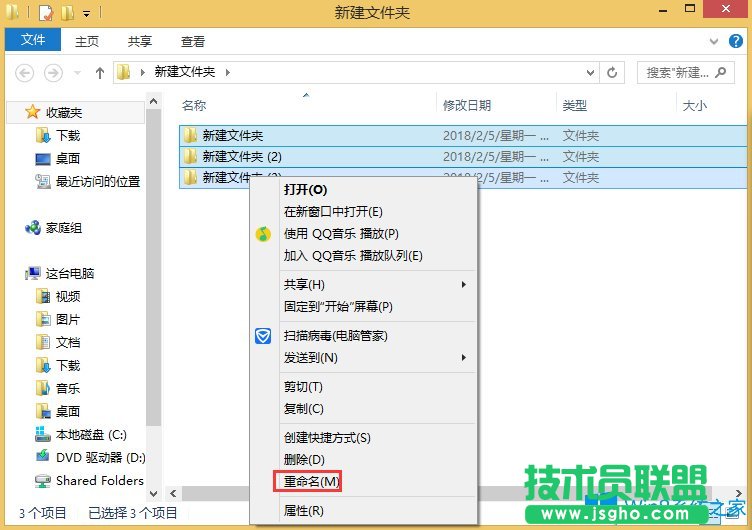The image size is (752, 530).
Task: Choose 删除(D) from context menu
Action: (x=304, y=459)
